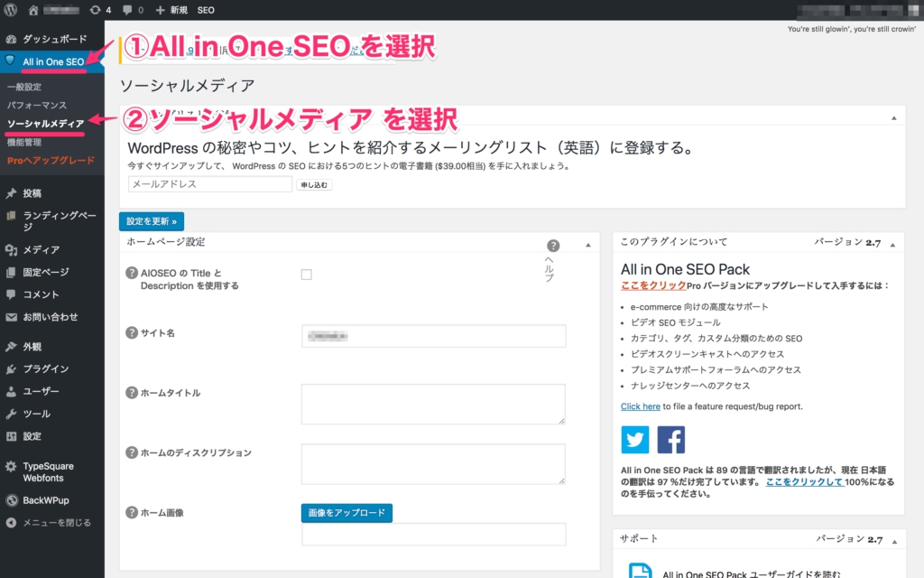Click the collapse menu arrow icon
Image resolution: width=924 pixels, height=578 pixels.
point(11,523)
